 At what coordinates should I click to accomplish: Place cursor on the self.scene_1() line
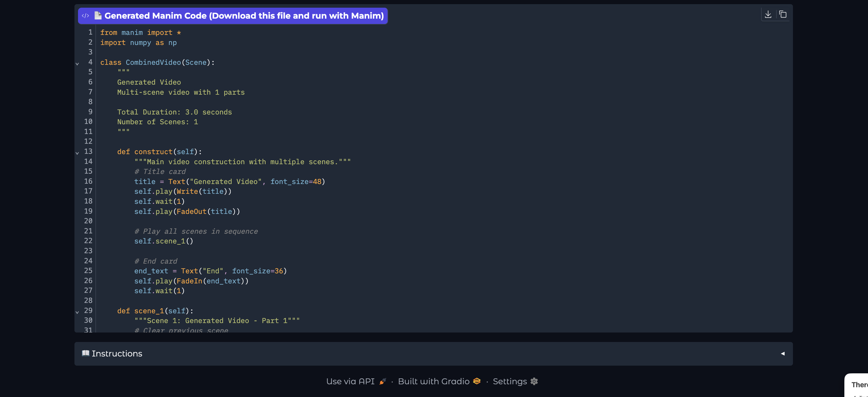pyautogui.click(x=164, y=241)
